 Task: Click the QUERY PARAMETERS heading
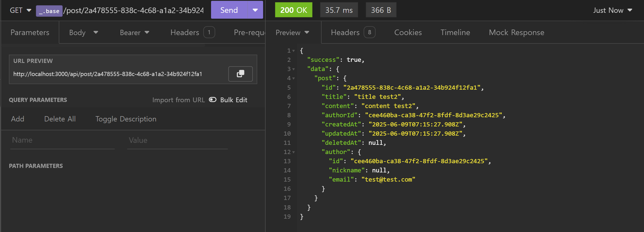[38, 100]
